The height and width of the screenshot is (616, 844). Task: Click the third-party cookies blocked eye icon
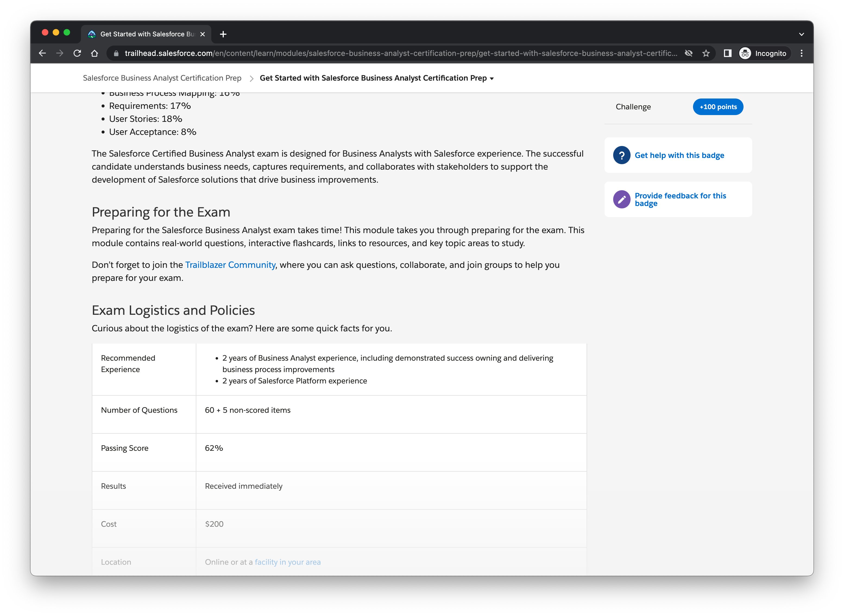pyautogui.click(x=688, y=53)
